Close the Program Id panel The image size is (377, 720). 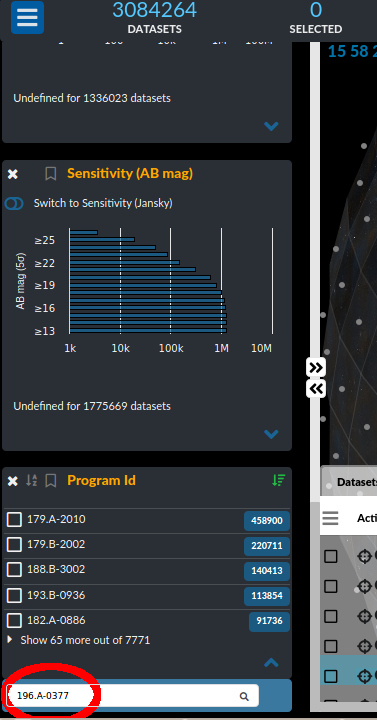tap(13, 481)
